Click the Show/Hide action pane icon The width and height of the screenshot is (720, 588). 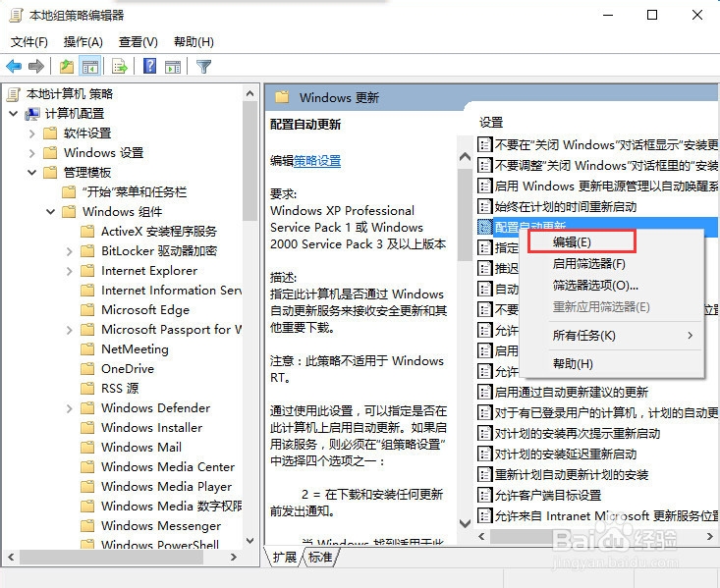click(x=173, y=67)
